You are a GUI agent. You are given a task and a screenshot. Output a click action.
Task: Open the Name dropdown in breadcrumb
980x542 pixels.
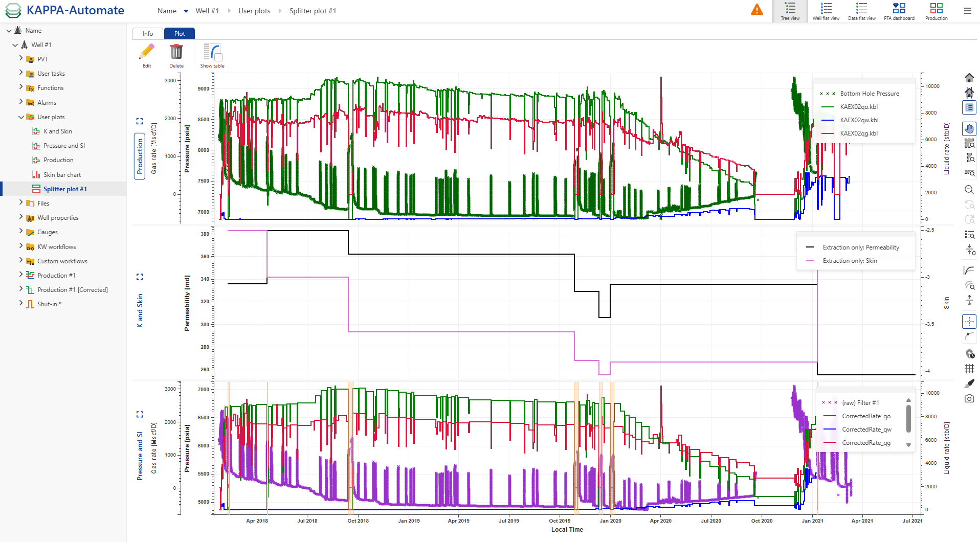tap(186, 11)
